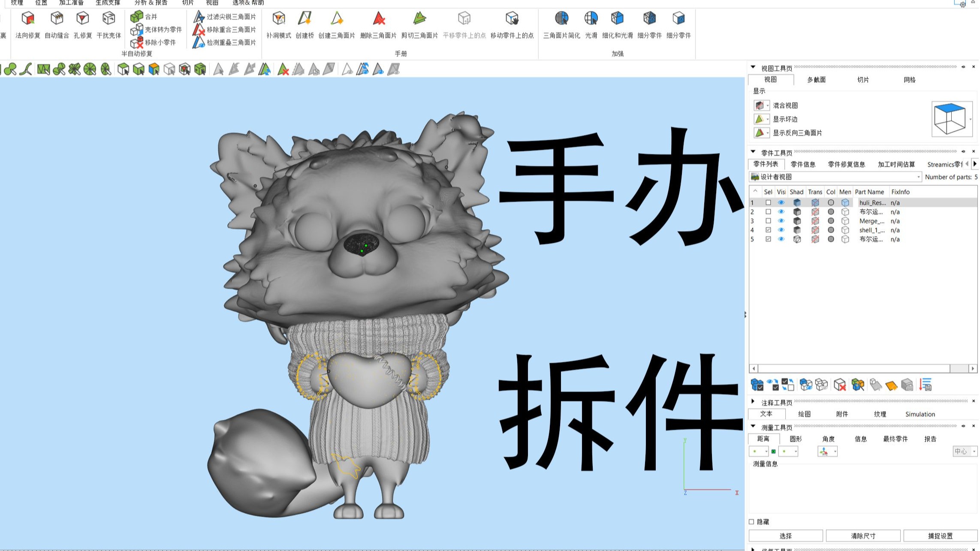The height and width of the screenshot is (551, 980).
Task: Toggle visibility eye of shell_1 part
Action: click(781, 230)
